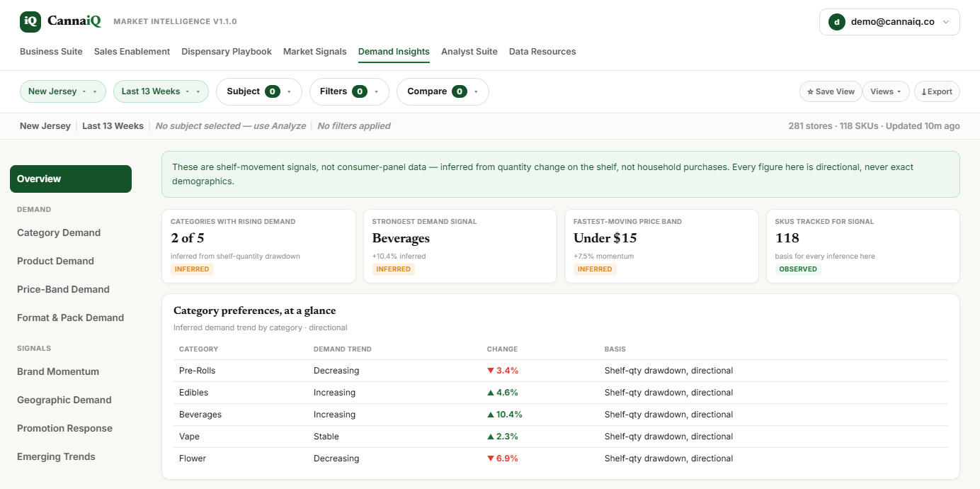The width and height of the screenshot is (980, 489).
Task: Open the Analyst Suite tab
Action: click(469, 52)
